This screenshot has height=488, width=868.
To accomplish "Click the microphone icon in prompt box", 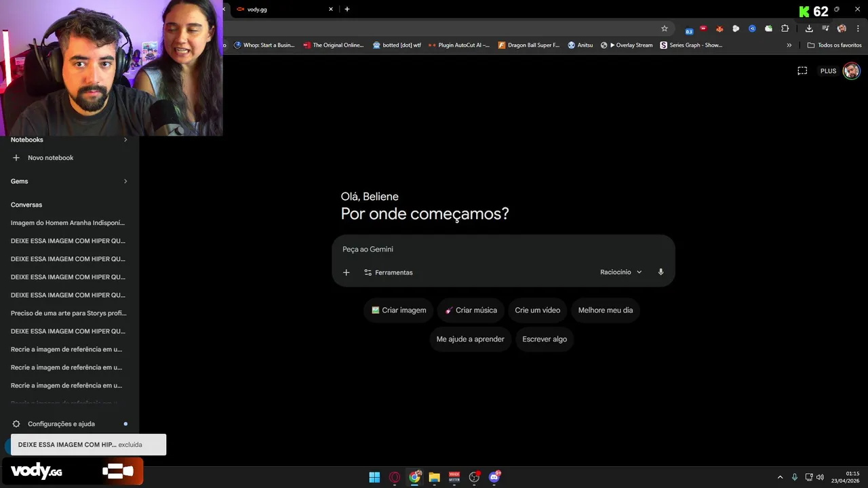I will 660,272.
